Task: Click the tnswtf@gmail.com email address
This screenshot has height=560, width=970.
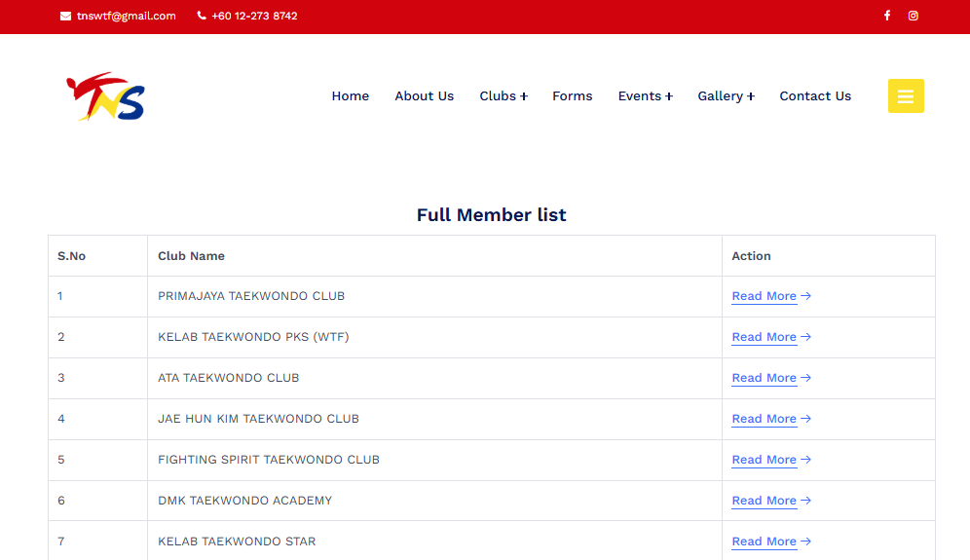Action: tap(127, 17)
